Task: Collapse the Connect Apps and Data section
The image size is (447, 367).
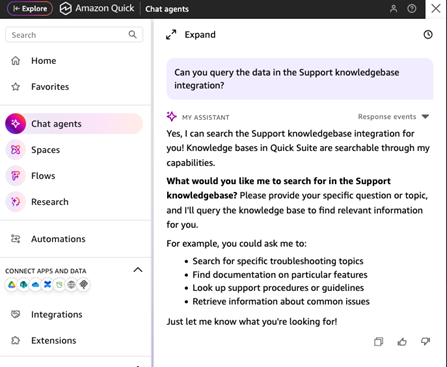Action: 138,270
